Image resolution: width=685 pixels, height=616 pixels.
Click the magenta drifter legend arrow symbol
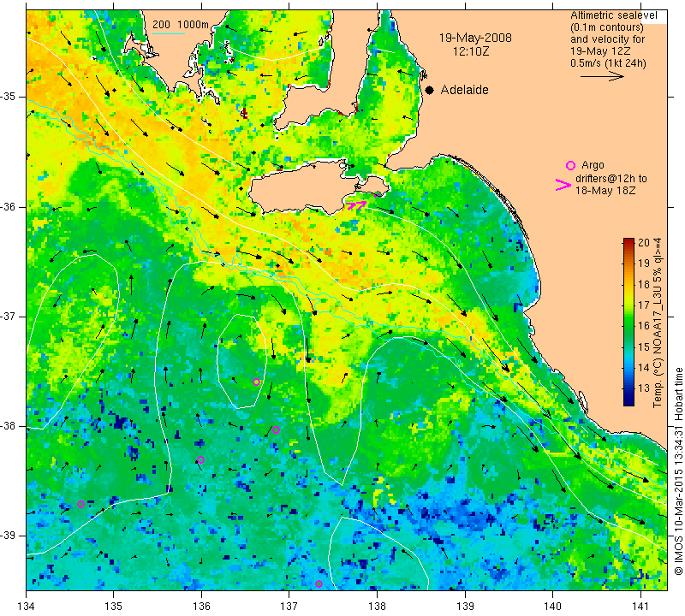(563, 185)
